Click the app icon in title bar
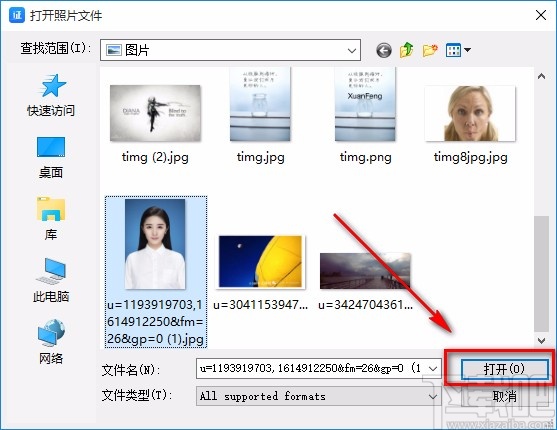This screenshot has width=557, height=430. click(x=17, y=15)
